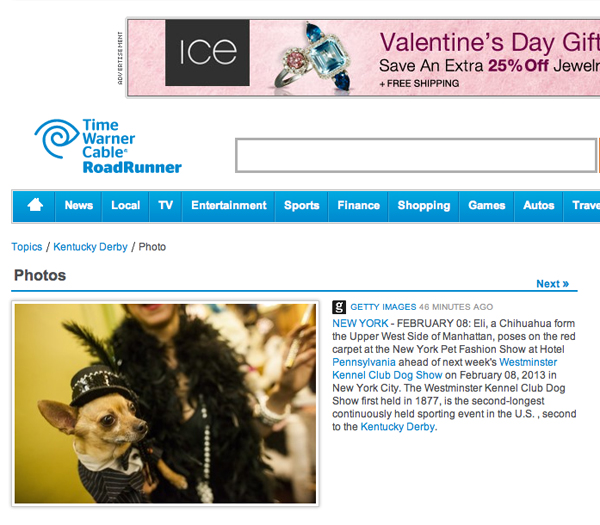The image size is (600, 525).
Task: Click the Time Warner Cable RoadRunner logo
Action: click(x=108, y=147)
